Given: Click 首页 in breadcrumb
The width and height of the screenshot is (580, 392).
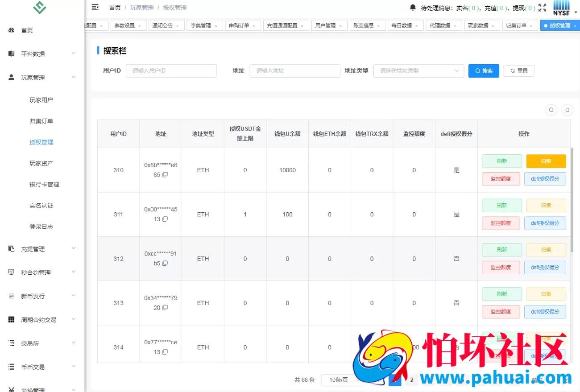Looking at the screenshot, I should coord(115,8).
